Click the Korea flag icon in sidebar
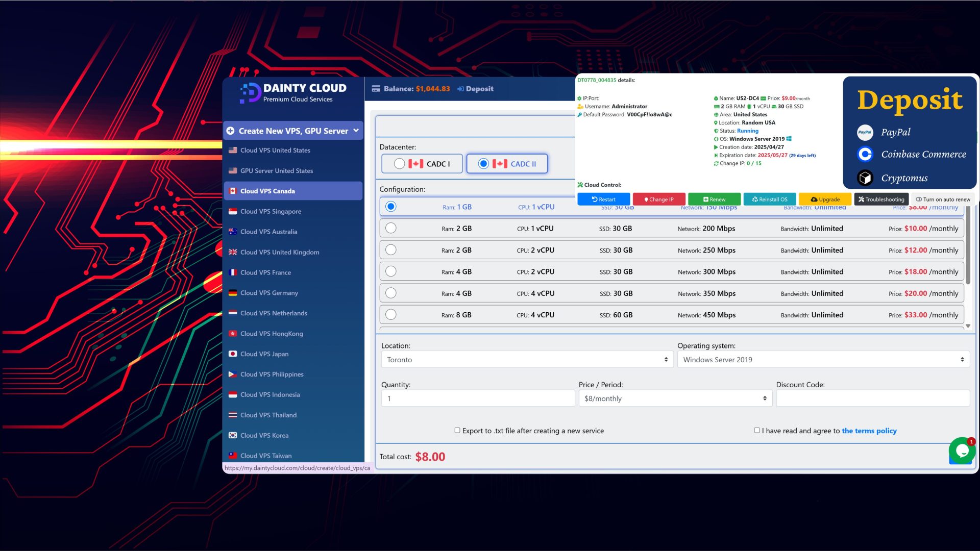The height and width of the screenshot is (551, 980). [x=233, y=436]
